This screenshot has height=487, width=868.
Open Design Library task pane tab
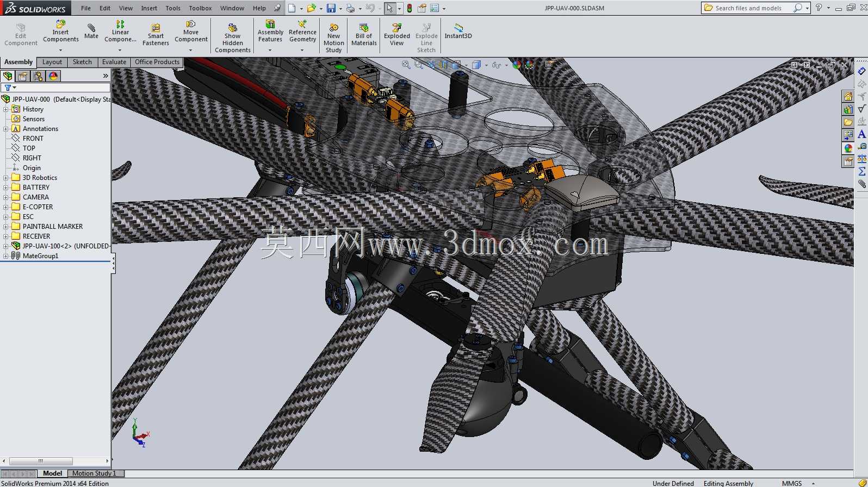[x=848, y=109]
